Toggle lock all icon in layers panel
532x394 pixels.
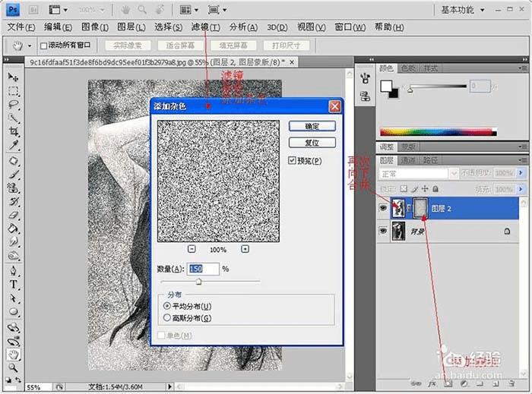click(435, 189)
